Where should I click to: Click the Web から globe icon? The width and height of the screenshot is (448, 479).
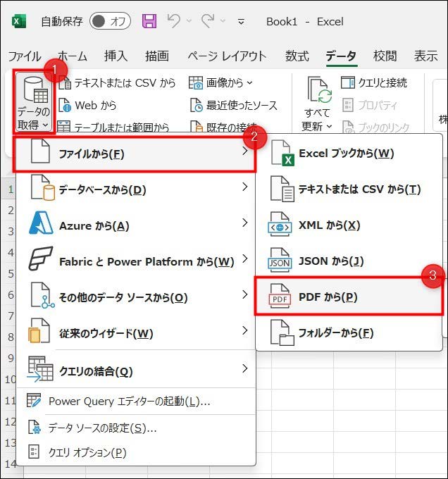click(65, 106)
